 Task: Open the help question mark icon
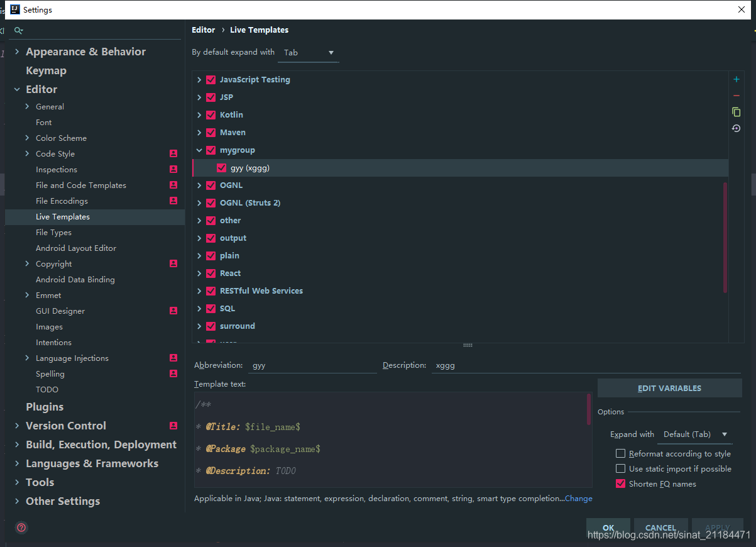tap(21, 528)
